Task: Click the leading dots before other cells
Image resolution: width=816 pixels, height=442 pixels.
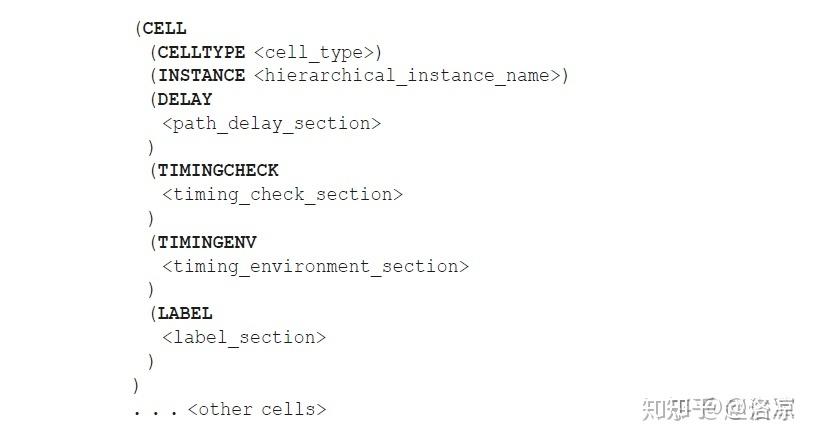Action: (155, 411)
